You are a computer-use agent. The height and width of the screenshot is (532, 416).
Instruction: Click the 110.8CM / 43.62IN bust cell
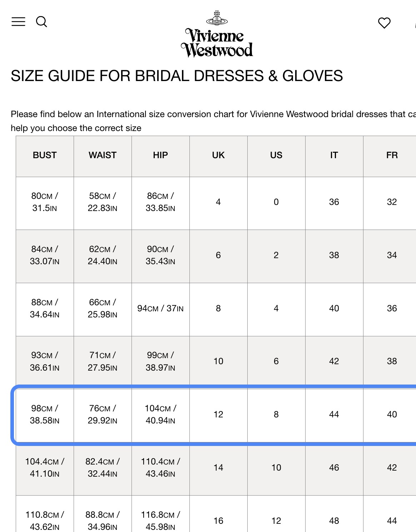point(45,521)
